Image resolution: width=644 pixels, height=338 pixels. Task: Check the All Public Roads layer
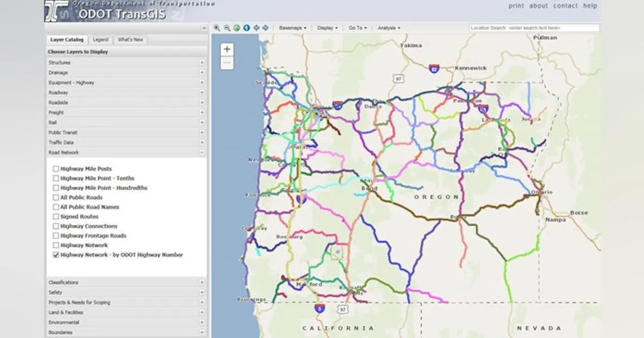coord(56,198)
